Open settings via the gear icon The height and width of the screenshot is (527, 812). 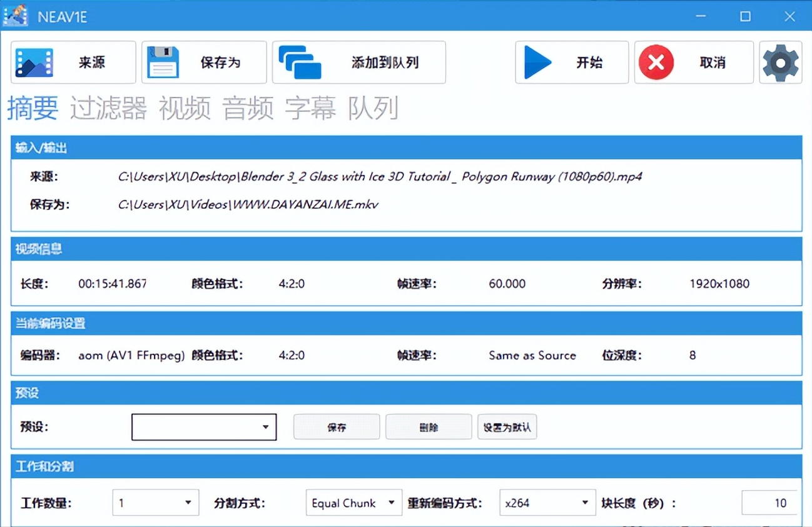coord(780,63)
